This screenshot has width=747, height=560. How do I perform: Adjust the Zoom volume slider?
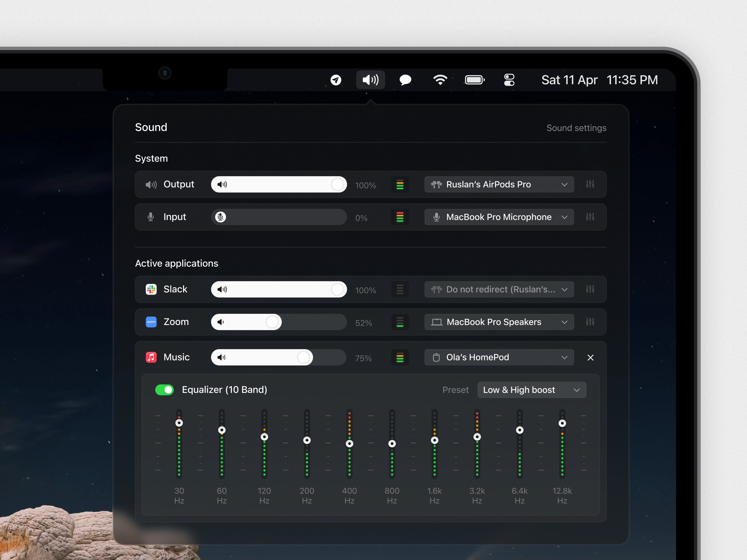click(x=279, y=322)
